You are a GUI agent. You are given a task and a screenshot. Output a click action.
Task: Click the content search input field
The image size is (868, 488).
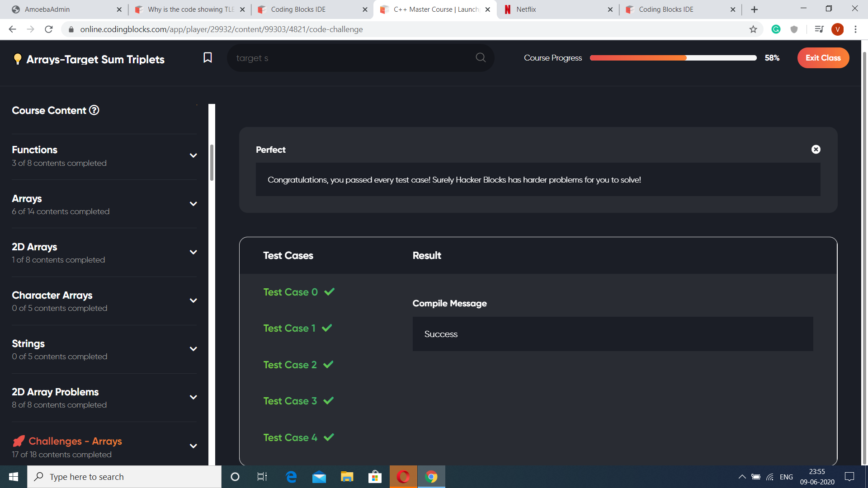coord(353,58)
